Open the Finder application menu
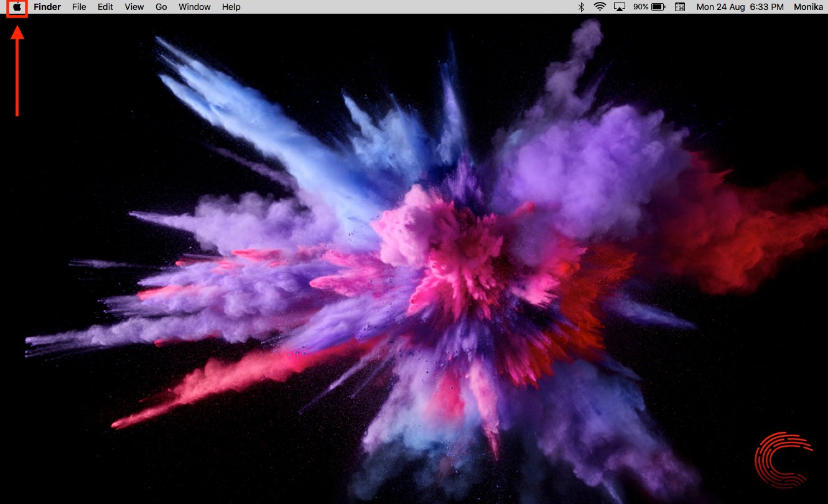Image resolution: width=828 pixels, height=504 pixels. (47, 7)
